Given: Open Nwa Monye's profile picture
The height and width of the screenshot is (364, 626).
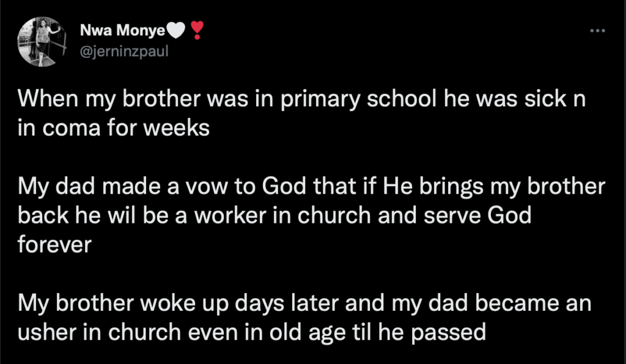Looking at the screenshot, I should (x=42, y=42).
